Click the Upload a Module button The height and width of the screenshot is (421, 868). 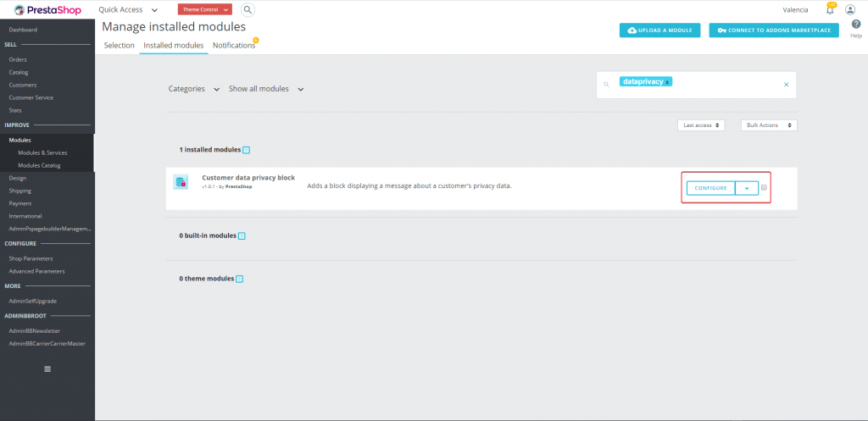(x=660, y=30)
